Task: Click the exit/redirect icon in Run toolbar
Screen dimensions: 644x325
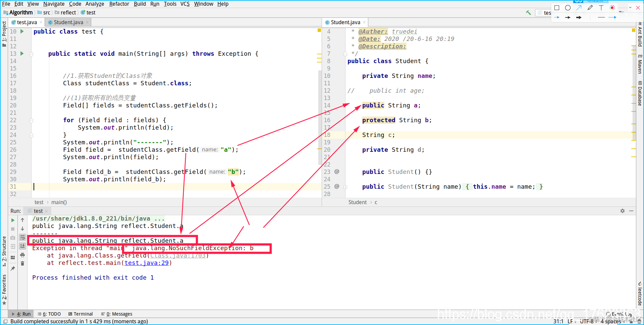Action: coord(13,246)
